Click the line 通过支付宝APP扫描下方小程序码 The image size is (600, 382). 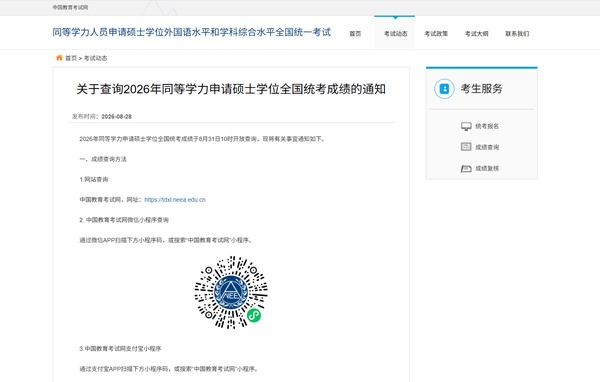click(x=169, y=369)
